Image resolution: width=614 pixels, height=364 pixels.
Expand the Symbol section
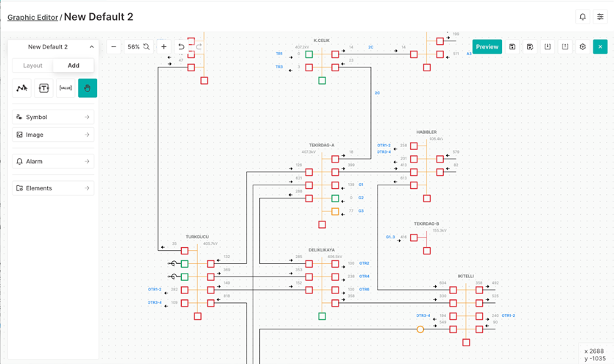point(53,117)
